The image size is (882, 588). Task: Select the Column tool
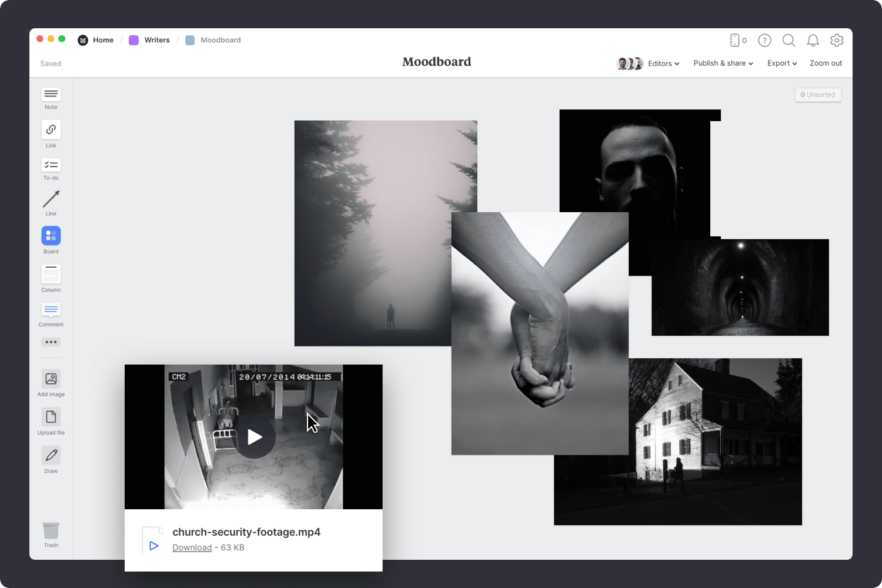pyautogui.click(x=51, y=273)
